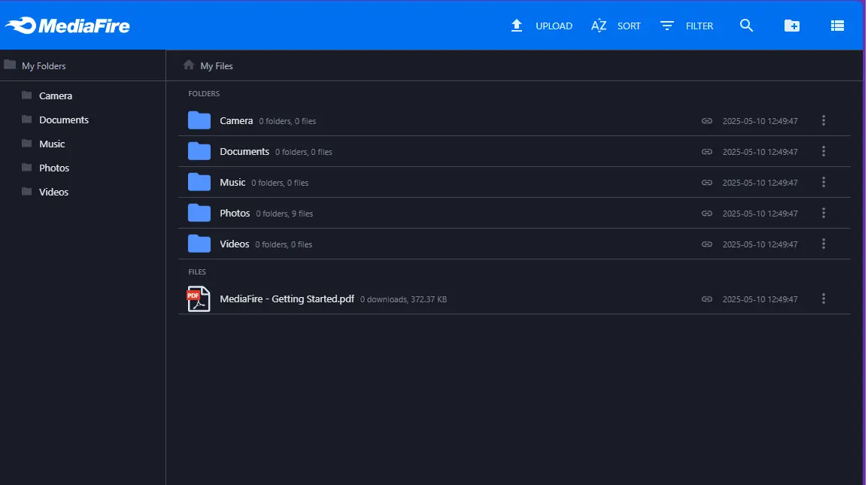Copy the share link for the Videos folder

[707, 244]
